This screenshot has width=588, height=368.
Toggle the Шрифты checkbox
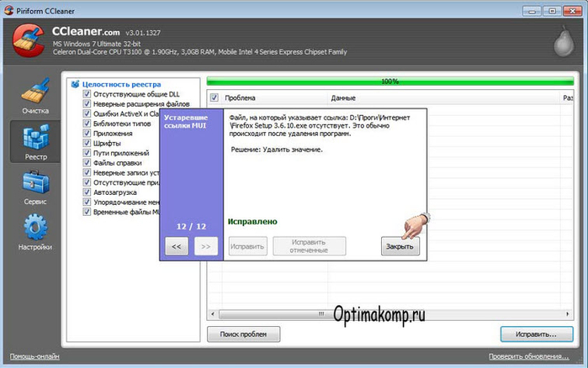(x=87, y=143)
